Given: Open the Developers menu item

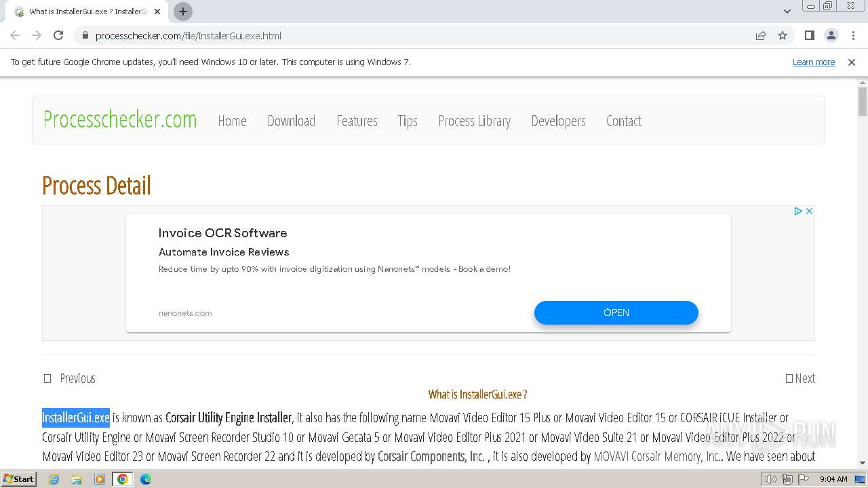Looking at the screenshot, I should pos(558,121).
